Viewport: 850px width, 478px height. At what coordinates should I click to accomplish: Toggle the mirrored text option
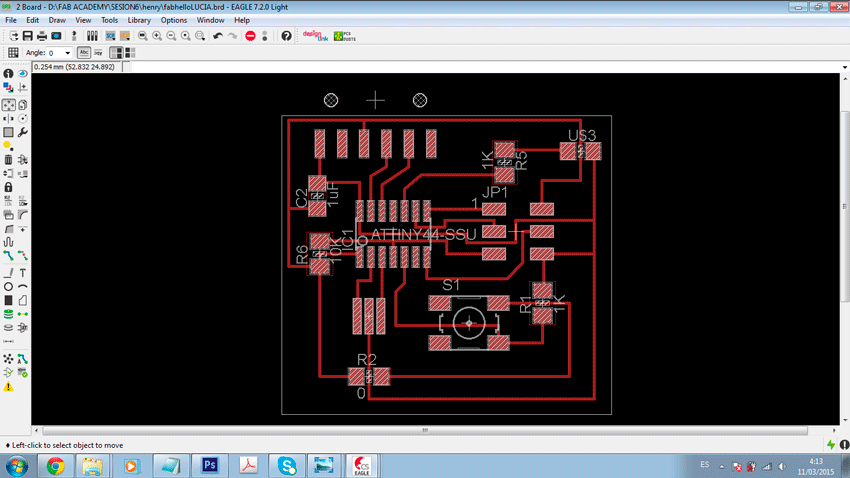(x=98, y=53)
